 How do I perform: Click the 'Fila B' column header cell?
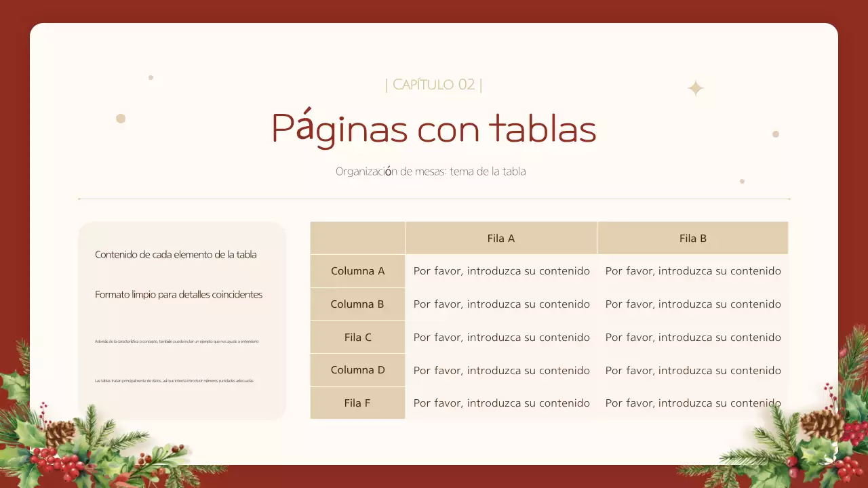pyautogui.click(x=692, y=238)
